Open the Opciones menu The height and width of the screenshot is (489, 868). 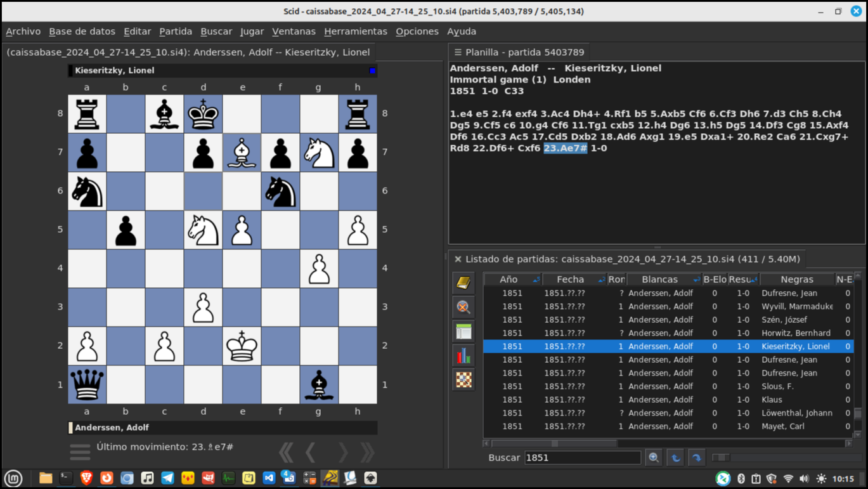click(417, 31)
